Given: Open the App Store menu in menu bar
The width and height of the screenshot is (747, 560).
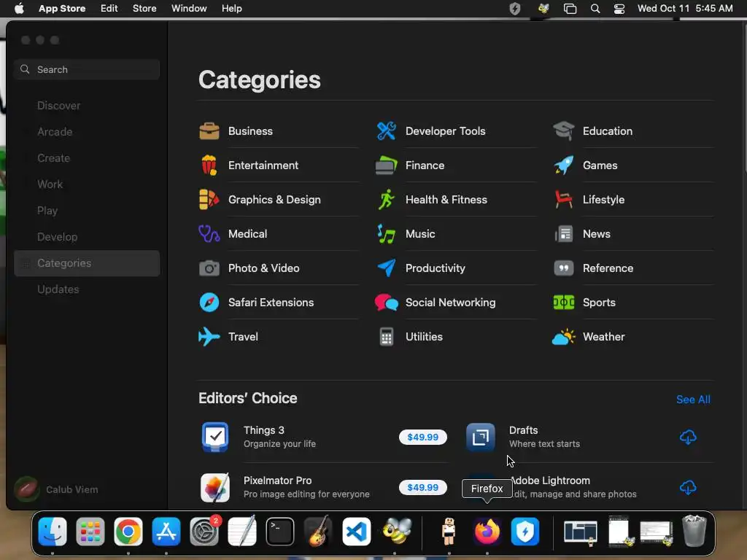Looking at the screenshot, I should tap(62, 9).
